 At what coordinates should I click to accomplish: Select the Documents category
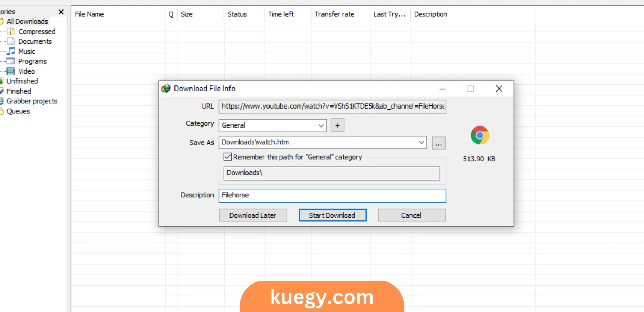[x=35, y=41]
